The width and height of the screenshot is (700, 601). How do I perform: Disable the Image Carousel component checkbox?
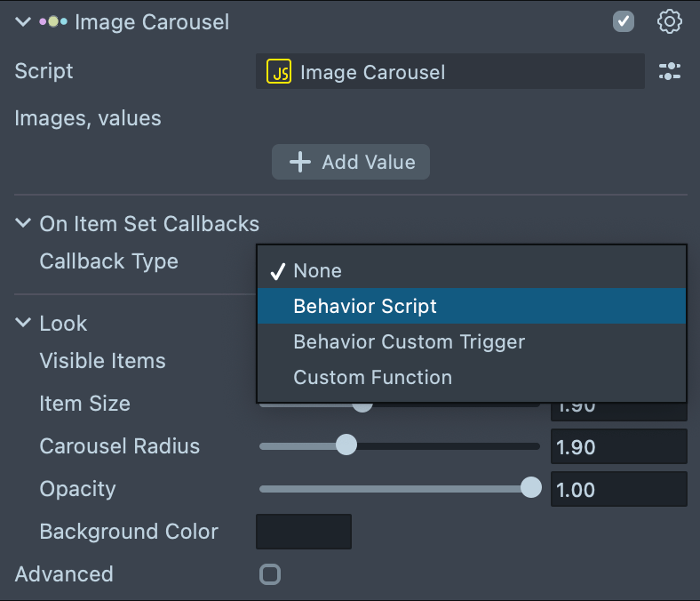(x=624, y=21)
